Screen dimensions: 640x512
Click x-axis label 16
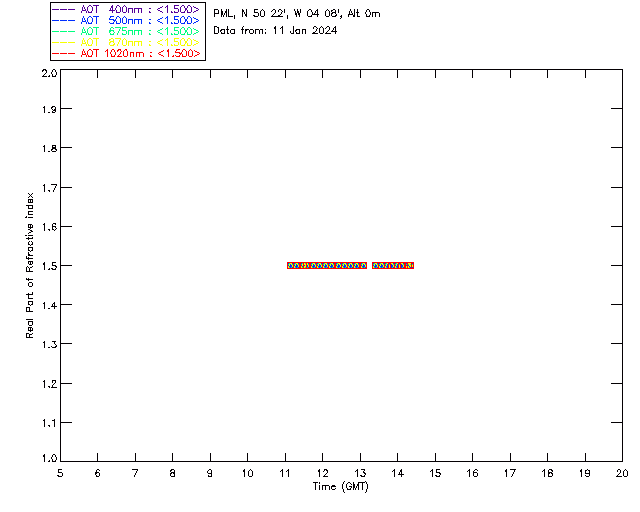(x=472, y=473)
